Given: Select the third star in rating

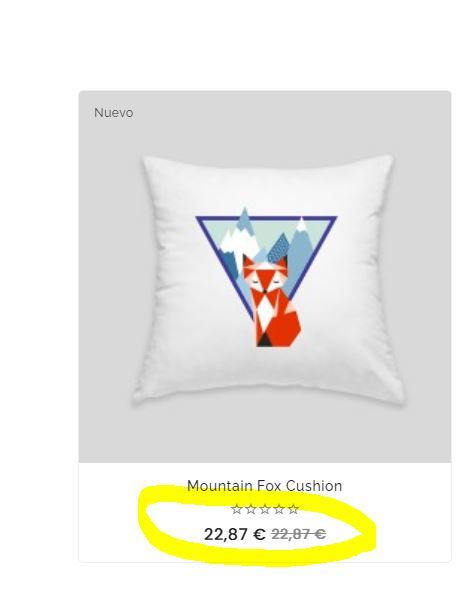Looking at the screenshot, I should 265,509.
